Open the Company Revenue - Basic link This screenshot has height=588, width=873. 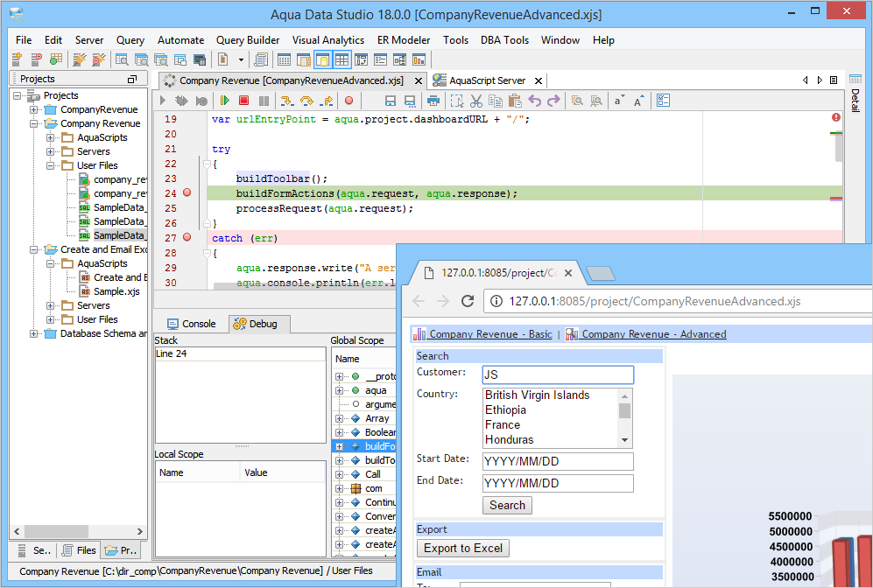pyautogui.click(x=490, y=333)
